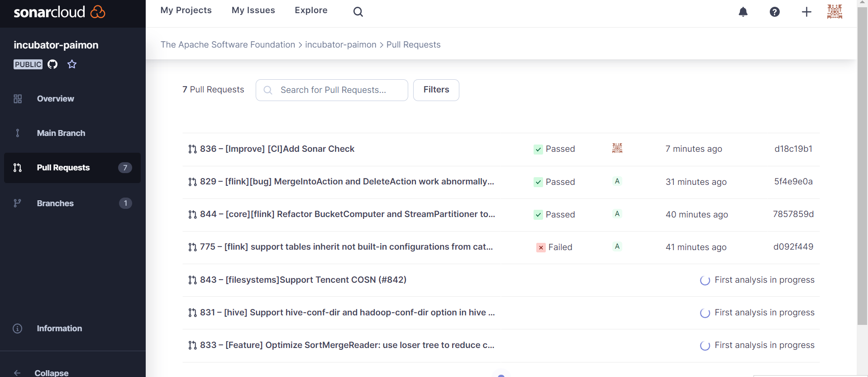
Task: Click the search magnifier in the top navigation
Action: click(x=358, y=12)
